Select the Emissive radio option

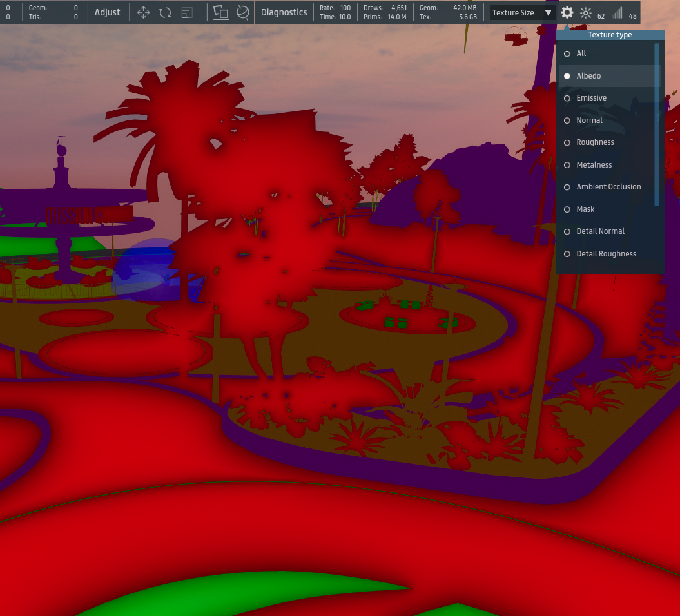567,98
